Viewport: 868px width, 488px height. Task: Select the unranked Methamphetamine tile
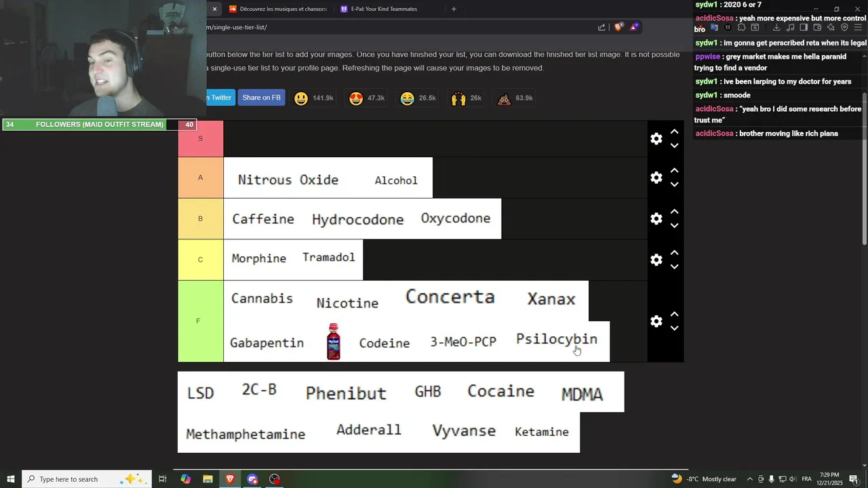(x=245, y=434)
